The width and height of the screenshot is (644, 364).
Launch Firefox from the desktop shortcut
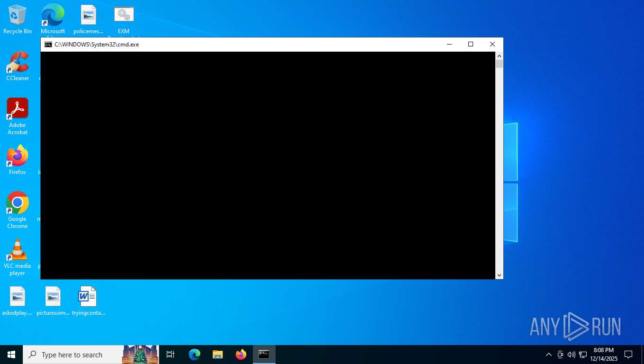(x=18, y=160)
